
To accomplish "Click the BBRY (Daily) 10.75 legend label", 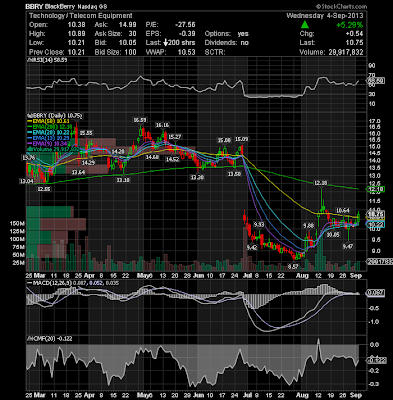I will pyautogui.click(x=55, y=116).
